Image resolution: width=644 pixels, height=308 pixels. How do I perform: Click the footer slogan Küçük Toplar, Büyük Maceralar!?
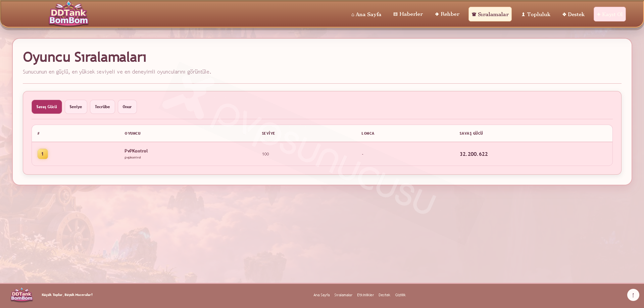click(67, 295)
